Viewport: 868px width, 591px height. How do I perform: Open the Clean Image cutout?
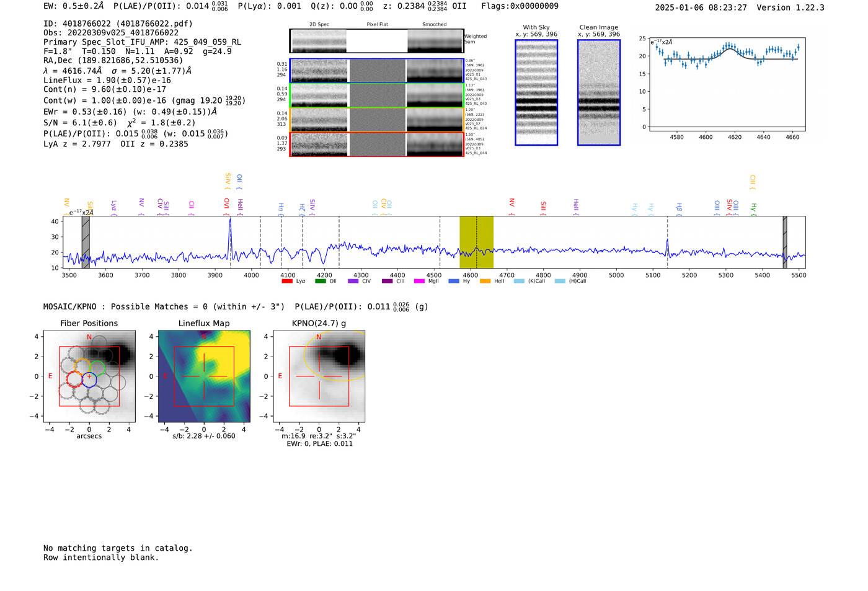(x=599, y=92)
